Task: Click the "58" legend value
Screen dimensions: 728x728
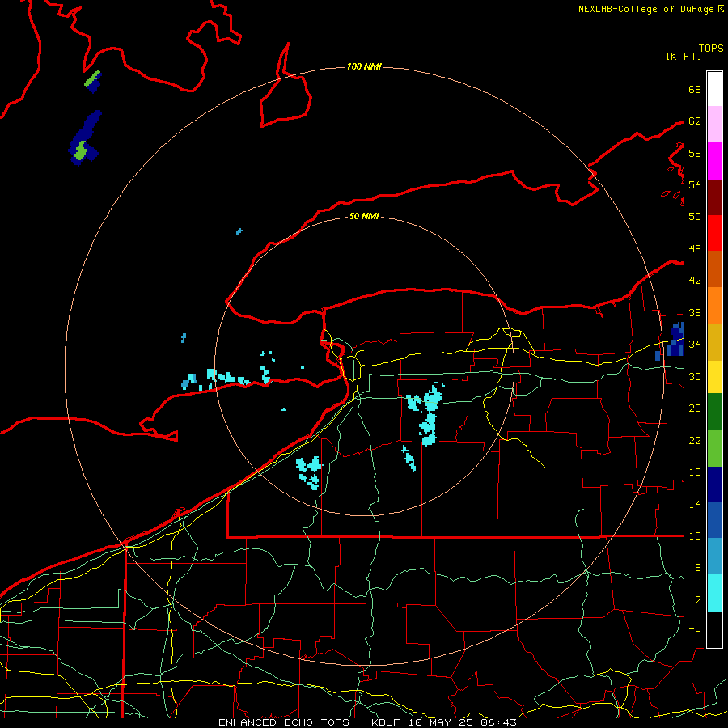Action: pos(695,153)
